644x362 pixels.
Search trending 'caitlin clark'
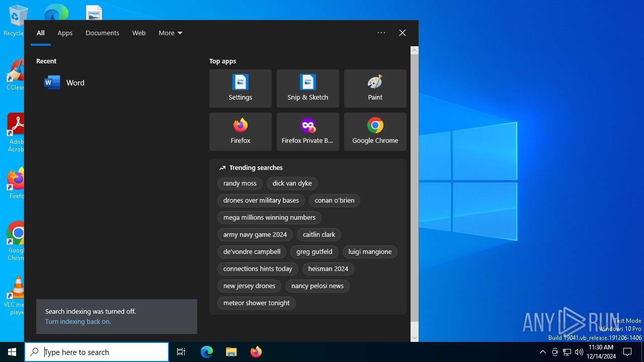[319, 235]
